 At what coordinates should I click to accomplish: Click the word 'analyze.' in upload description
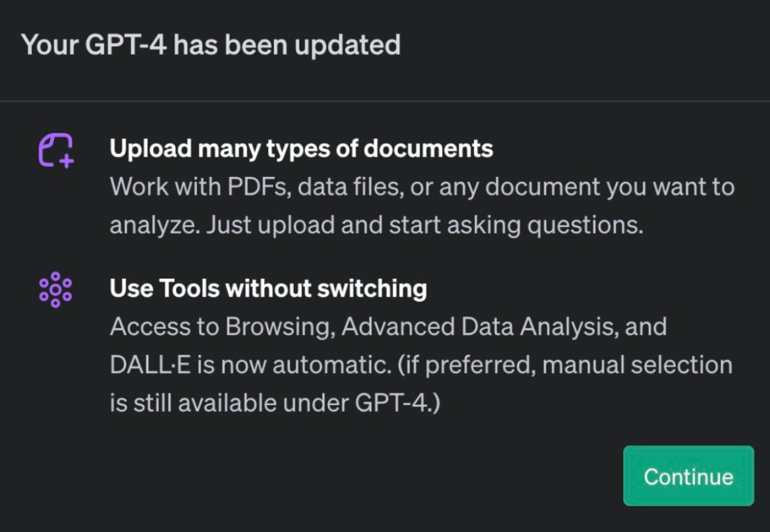tap(155, 225)
